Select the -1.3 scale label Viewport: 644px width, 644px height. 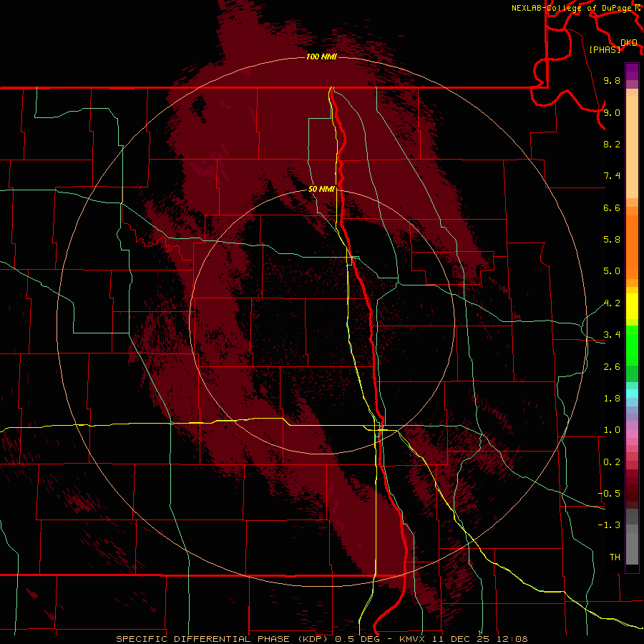609,525
